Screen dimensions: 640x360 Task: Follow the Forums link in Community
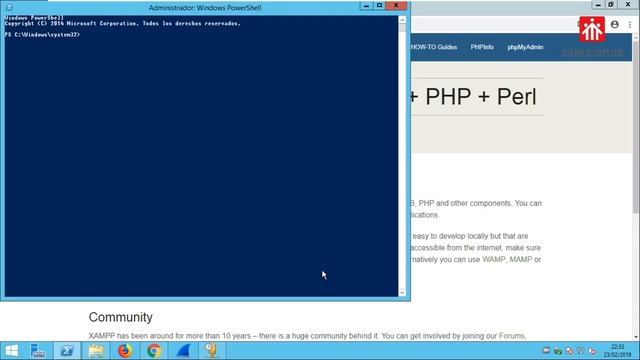pos(512,336)
